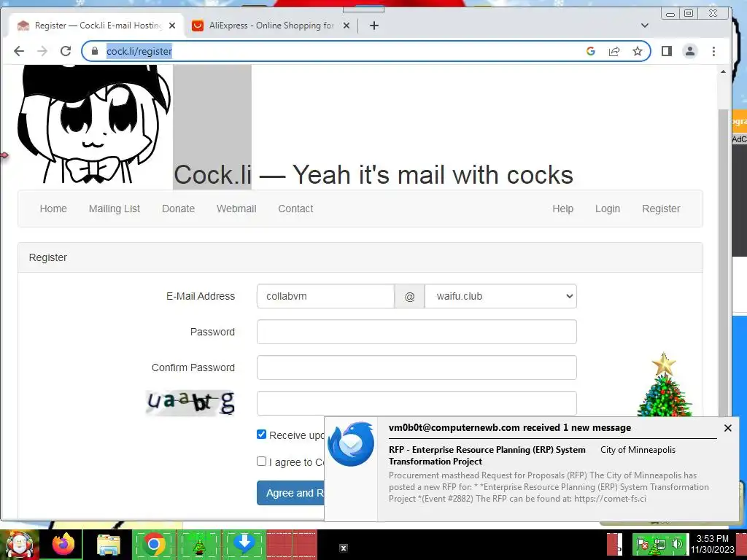747x560 pixels.
Task: Click the desktop Christmas tree decoration
Action: click(664, 385)
